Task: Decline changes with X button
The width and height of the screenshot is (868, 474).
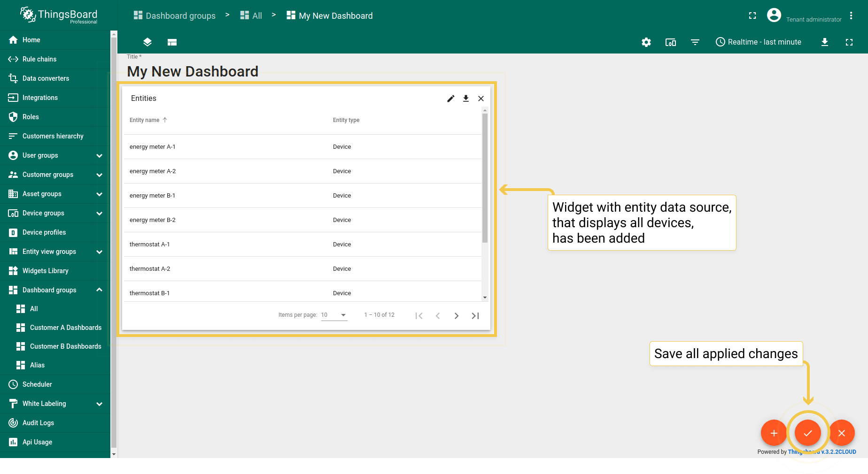Action: 842,433
